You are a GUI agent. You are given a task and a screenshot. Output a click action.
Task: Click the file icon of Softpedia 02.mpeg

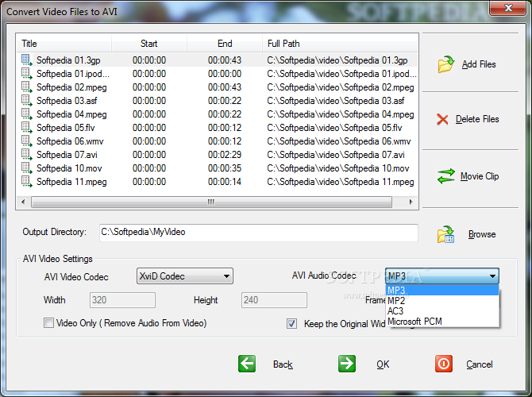coord(27,87)
